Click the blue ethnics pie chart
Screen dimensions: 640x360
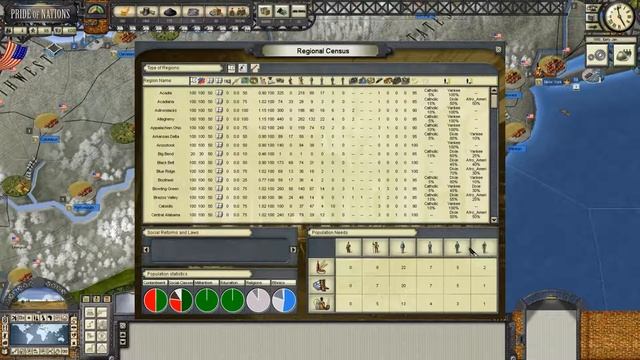[284, 300]
